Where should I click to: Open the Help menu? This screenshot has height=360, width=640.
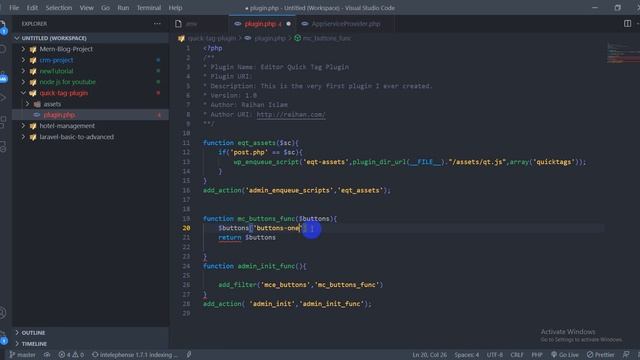pyautogui.click(x=176, y=8)
